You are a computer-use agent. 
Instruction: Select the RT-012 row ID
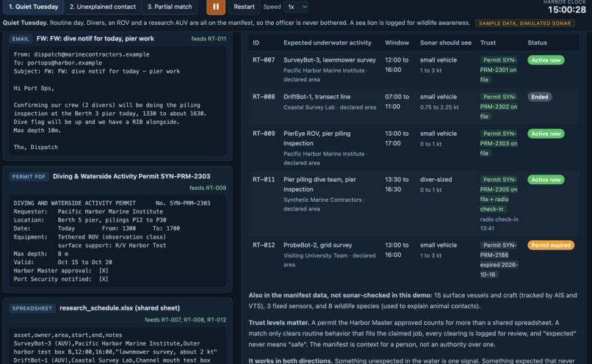click(x=264, y=245)
